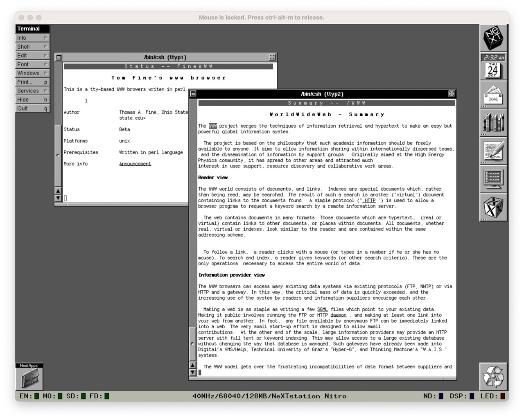Viewport: 524px width, 420px height.
Task: Launch the Edit pencil-and-paper dock icon
Action: pos(493,151)
